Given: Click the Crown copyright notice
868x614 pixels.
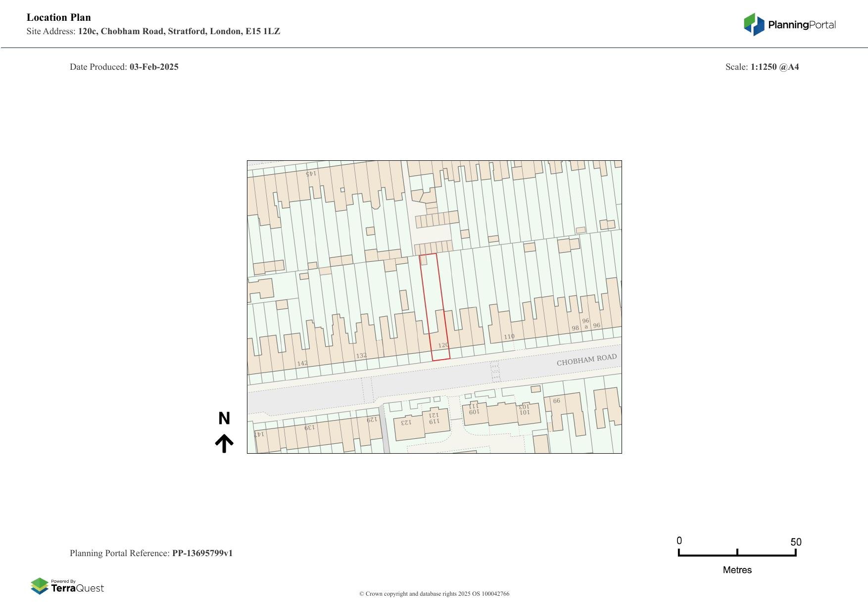Looking at the screenshot, I should [x=434, y=594].
